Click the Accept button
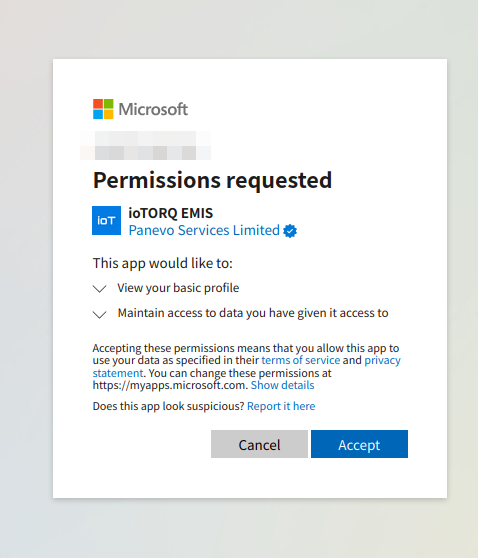This screenshot has height=558, width=478. tap(359, 444)
